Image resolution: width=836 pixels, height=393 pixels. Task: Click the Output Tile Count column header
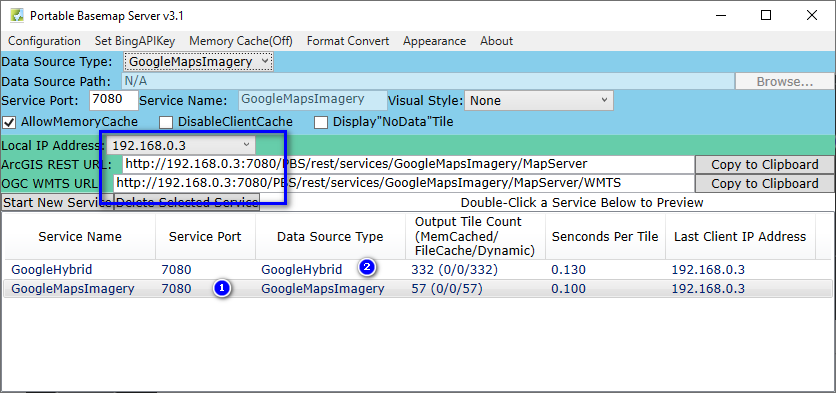[475, 237]
